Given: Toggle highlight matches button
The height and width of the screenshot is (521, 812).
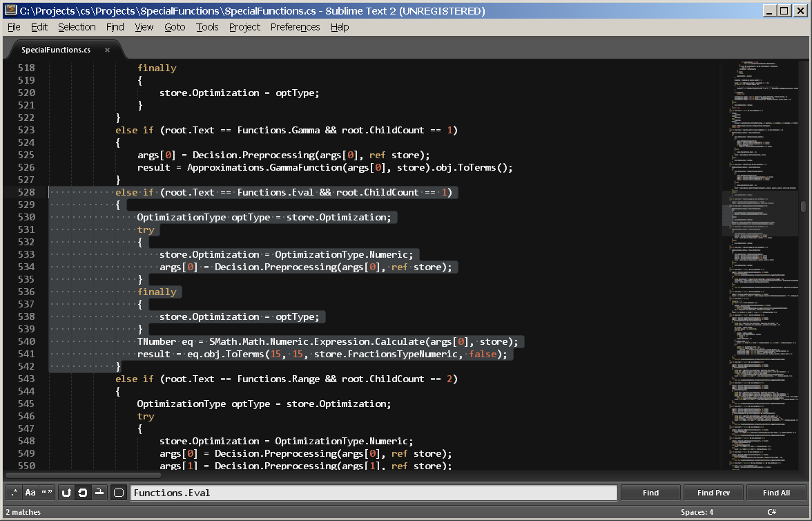Looking at the screenshot, I should (118, 493).
